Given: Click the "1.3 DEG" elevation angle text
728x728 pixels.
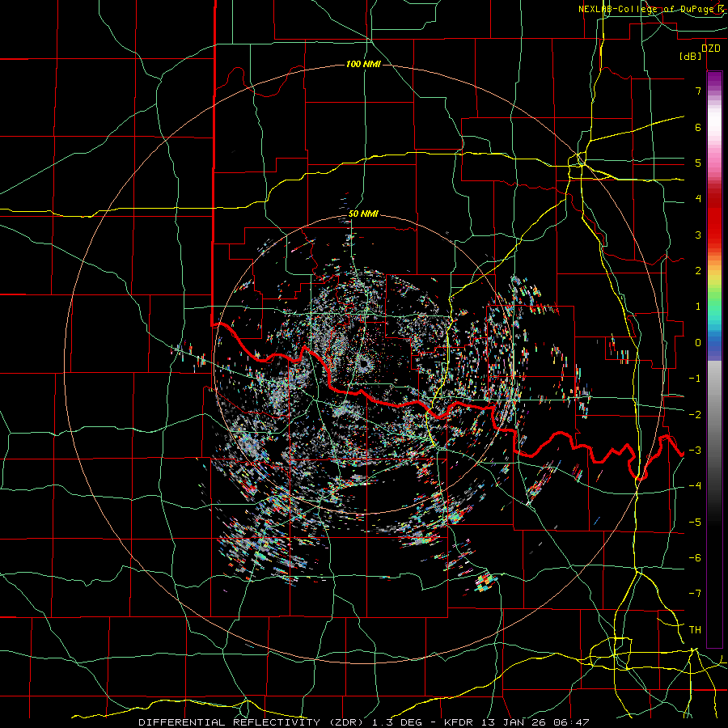Looking at the screenshot, I should point(397,722).
